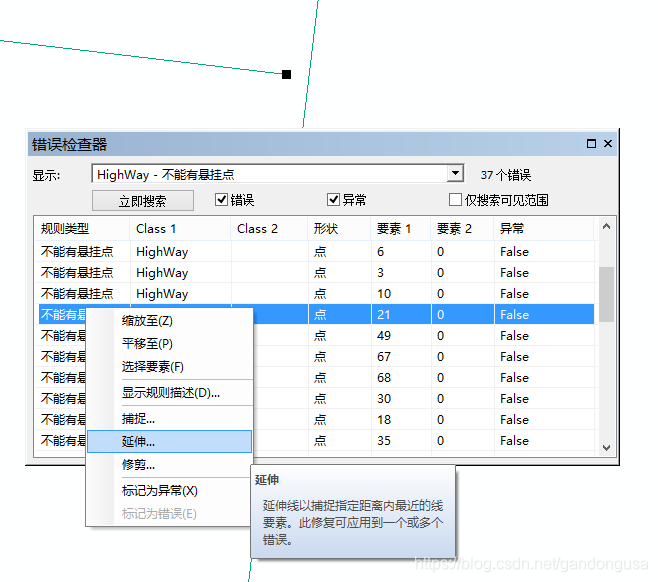Screen dimensions: 658x582
Task: Open the 显示 rule dropdown arrow
Action: pyautogui.click(x=455, y=173)
